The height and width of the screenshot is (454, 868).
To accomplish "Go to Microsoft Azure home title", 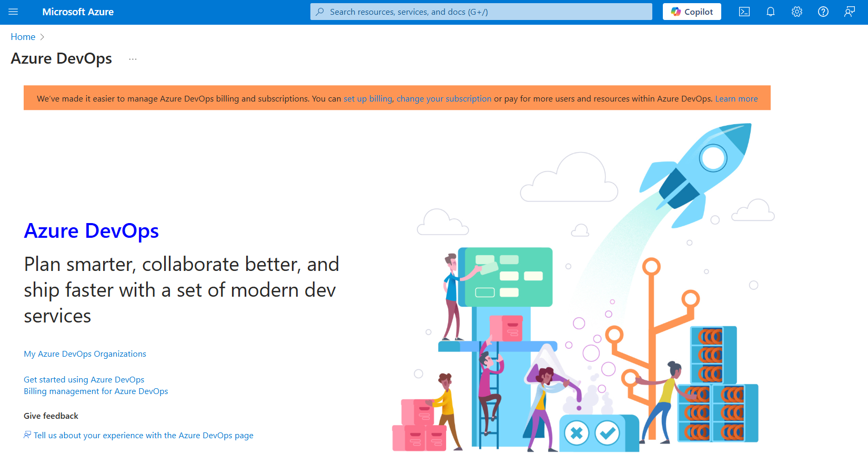I will click(x=78, y=12).
